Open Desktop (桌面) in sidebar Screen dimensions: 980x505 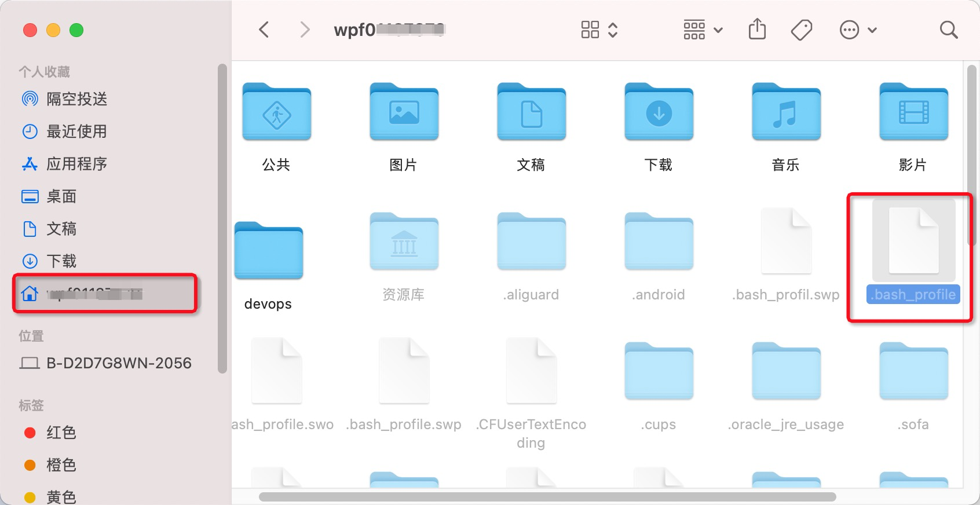click(x=49, y=196)
